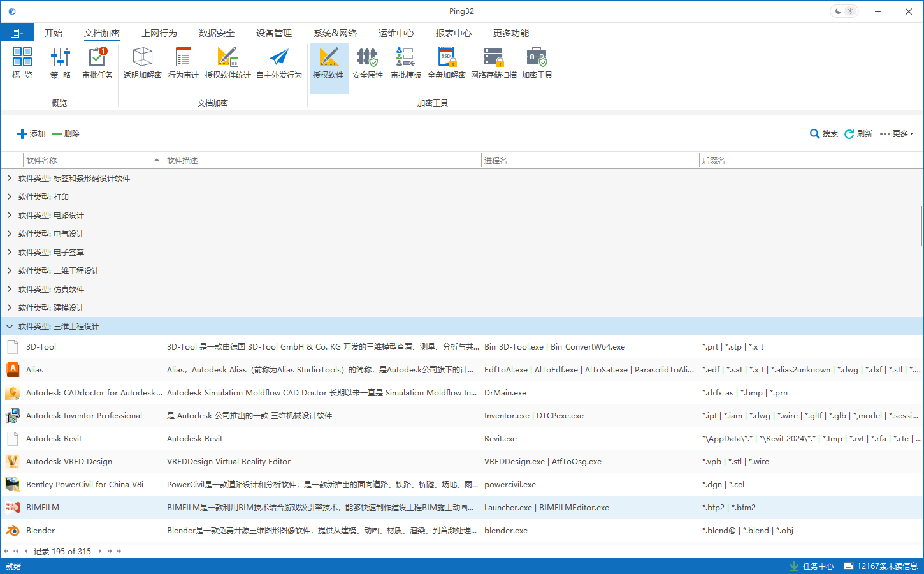Screen dimensions: 924x574
Task: Open the 更多 dropdown menu
Action: (897, 134)
